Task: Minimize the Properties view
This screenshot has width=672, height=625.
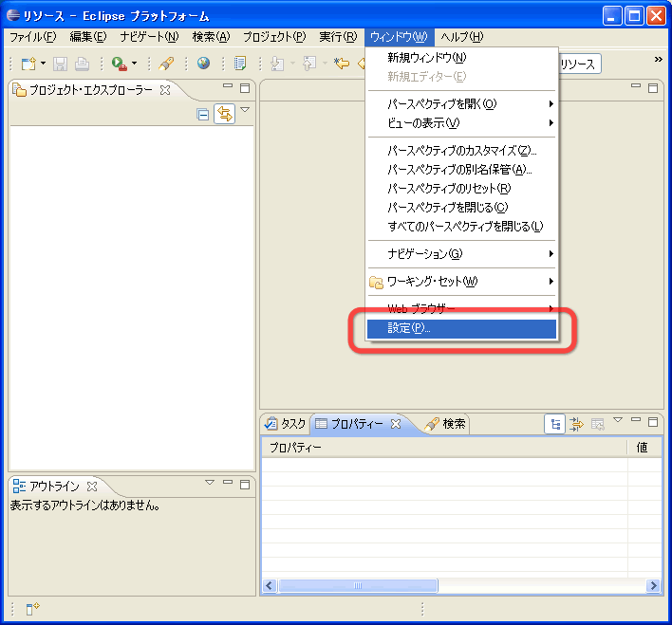Action: click(x=636, y=419)
